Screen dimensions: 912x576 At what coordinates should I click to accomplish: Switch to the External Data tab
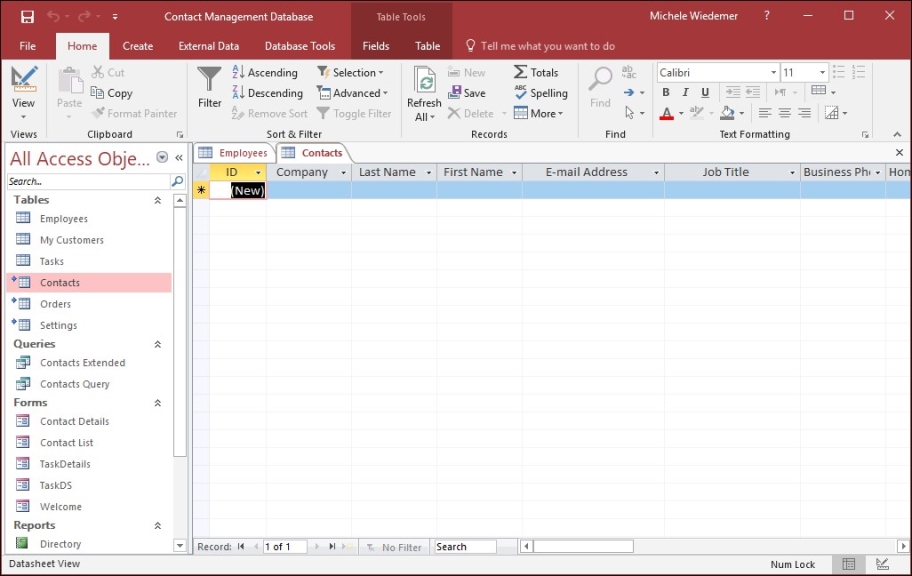[209, 46]
